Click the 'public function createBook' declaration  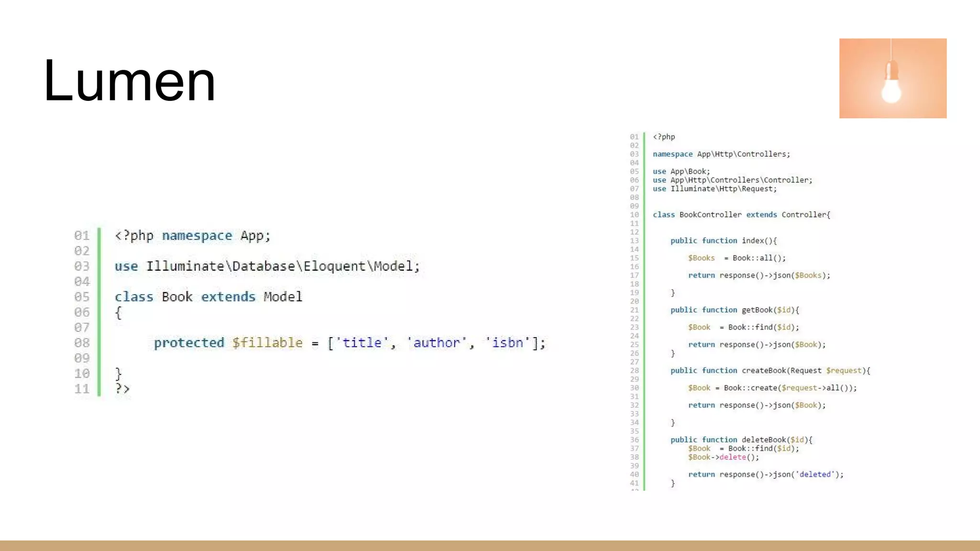click(x=770, y=371)
